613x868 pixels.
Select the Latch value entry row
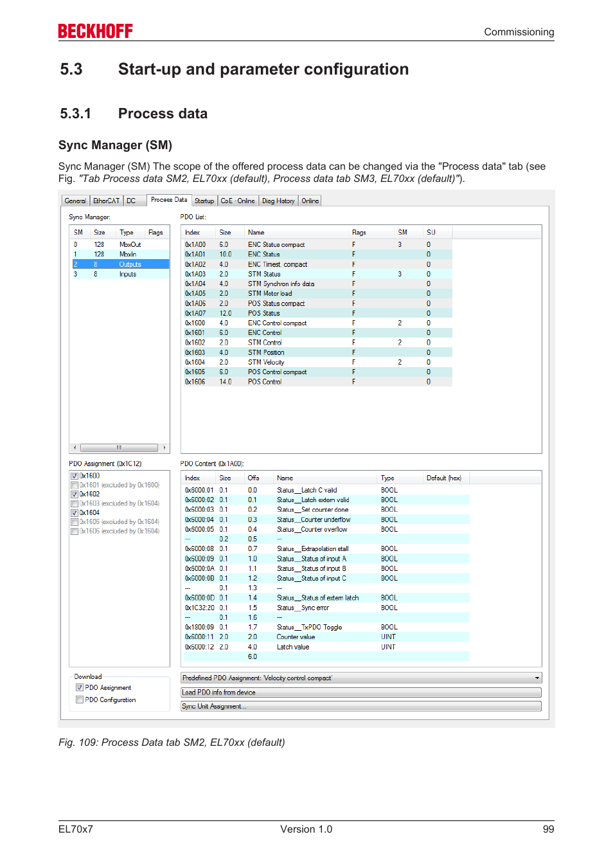[326, 647]
